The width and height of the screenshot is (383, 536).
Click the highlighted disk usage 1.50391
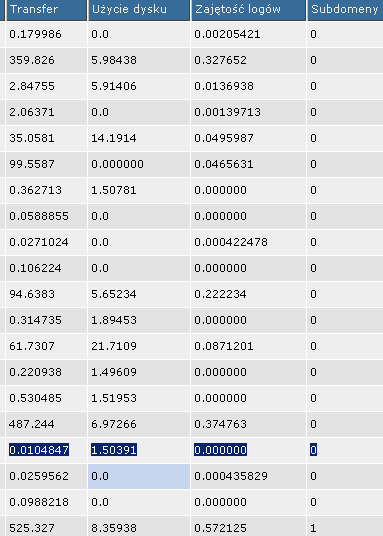click(114, 450)
